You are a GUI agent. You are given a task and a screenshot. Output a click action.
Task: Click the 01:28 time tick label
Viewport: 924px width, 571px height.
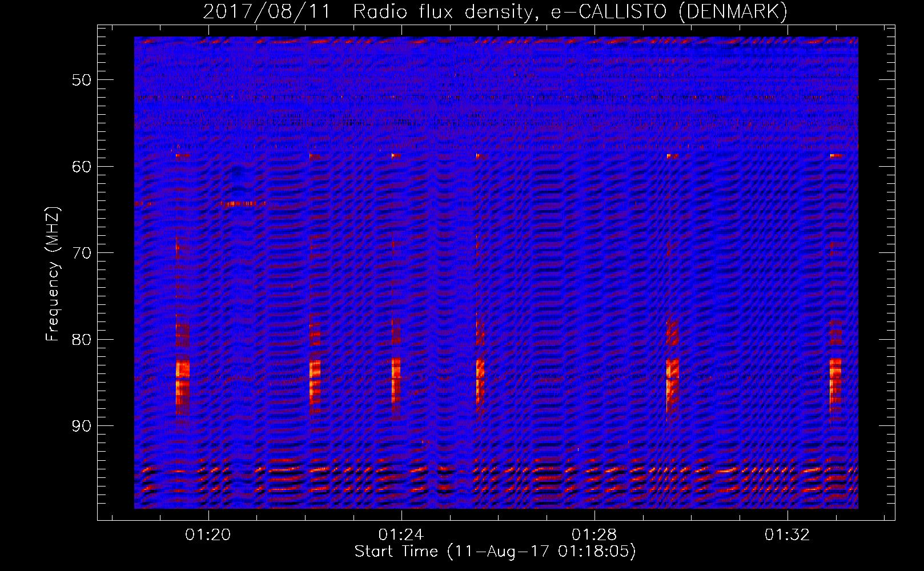point(594,535)
